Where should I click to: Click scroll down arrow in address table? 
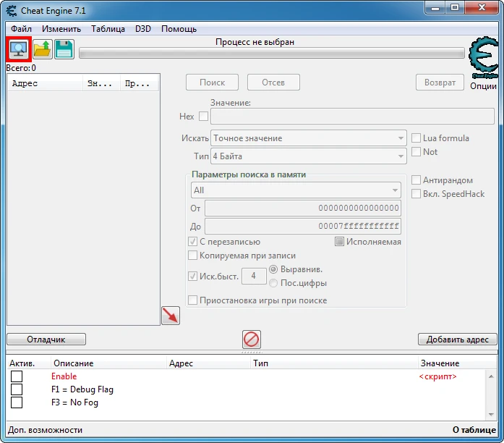pos(491,414)
